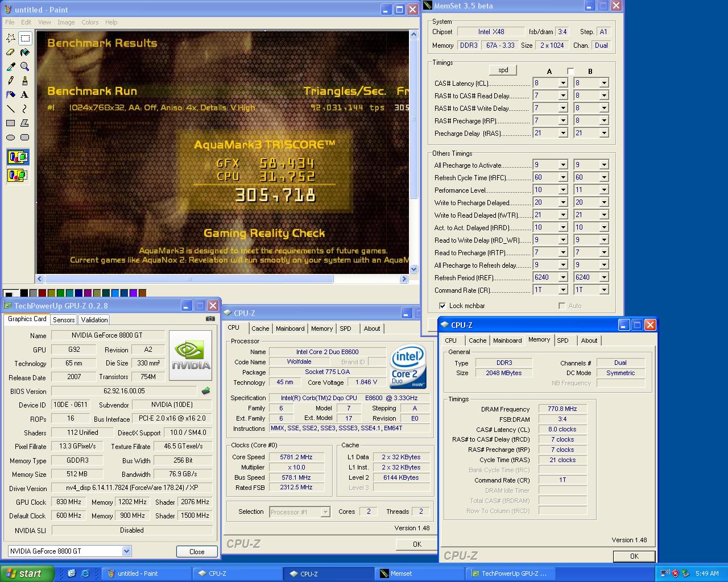Click the Close button in GPU-Z
The width and height of the screenshot is (728, 582).
(197, 551)
